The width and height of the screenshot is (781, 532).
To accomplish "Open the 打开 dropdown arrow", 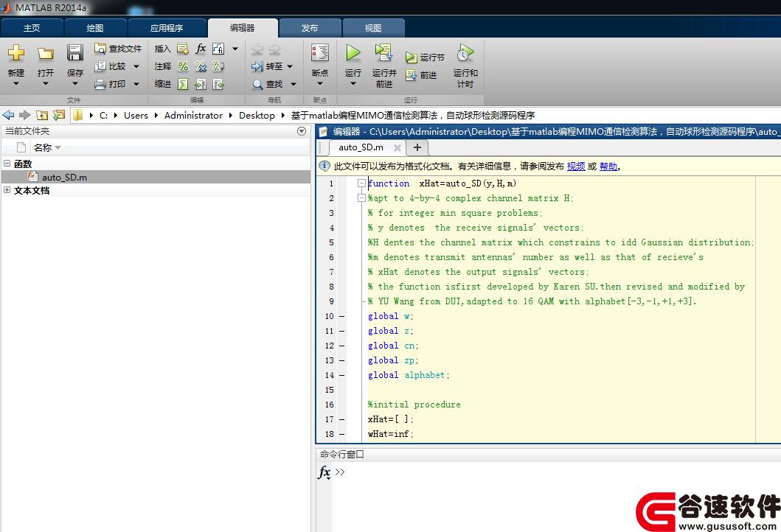I will 45,83.
